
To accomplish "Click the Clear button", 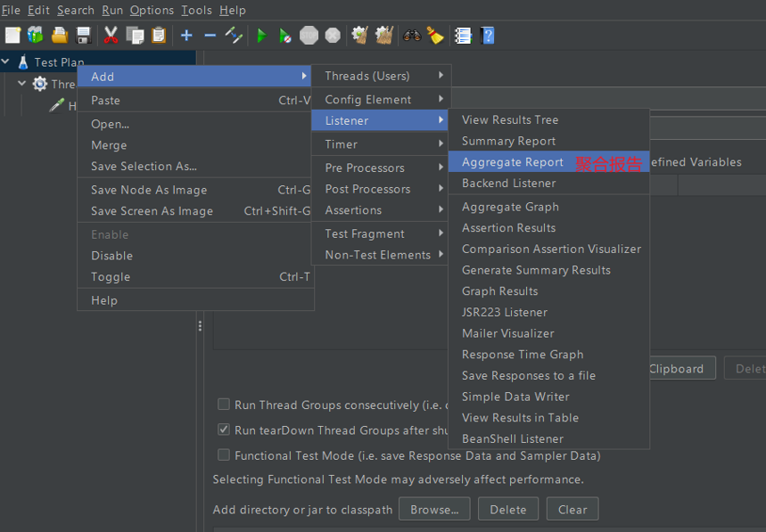I will pos(572,509).
